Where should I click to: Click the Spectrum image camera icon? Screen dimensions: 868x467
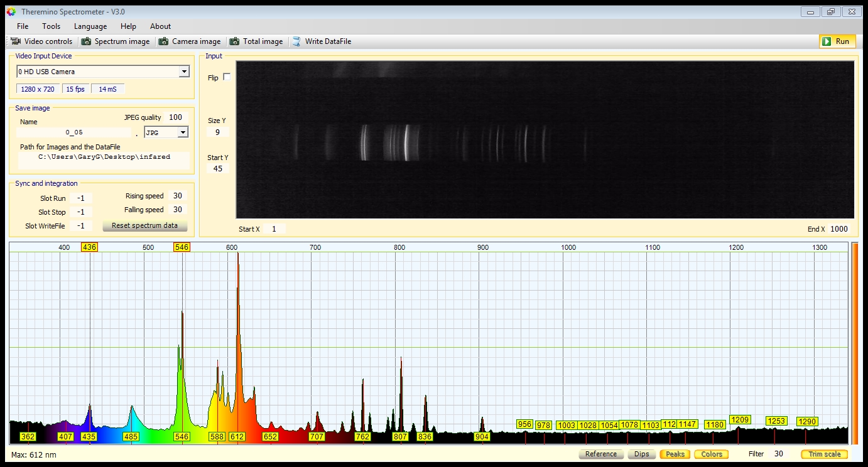coord(87,41)
